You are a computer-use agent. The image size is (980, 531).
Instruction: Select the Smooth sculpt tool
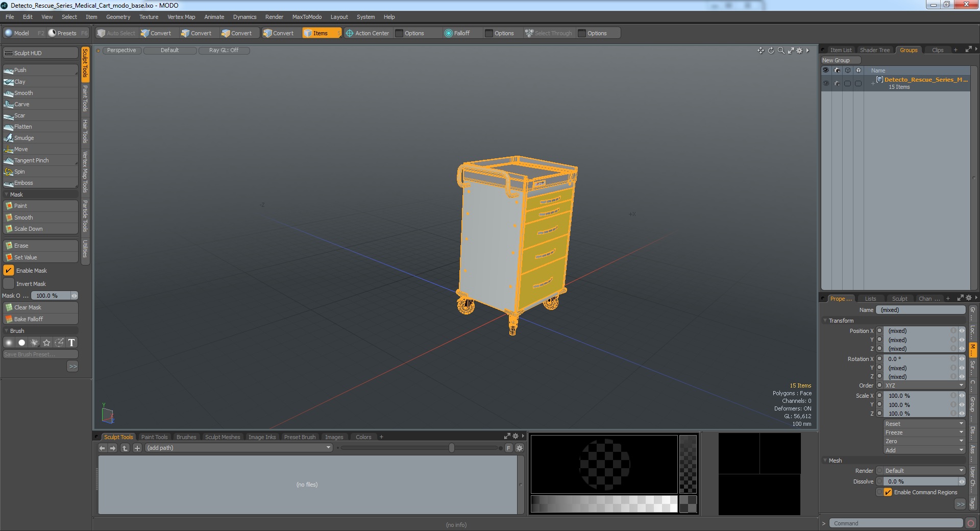[40, 93]
